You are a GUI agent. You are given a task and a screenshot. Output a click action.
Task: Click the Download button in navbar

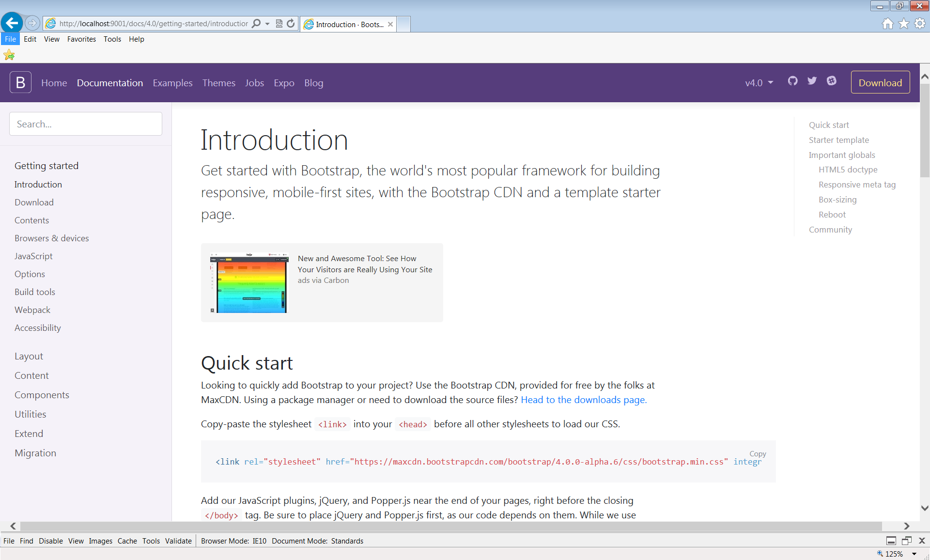click(880, 83)
